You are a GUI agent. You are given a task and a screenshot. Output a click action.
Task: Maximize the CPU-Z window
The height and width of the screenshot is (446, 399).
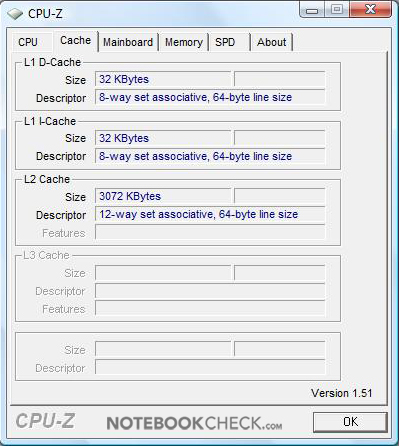click(337, 10)
